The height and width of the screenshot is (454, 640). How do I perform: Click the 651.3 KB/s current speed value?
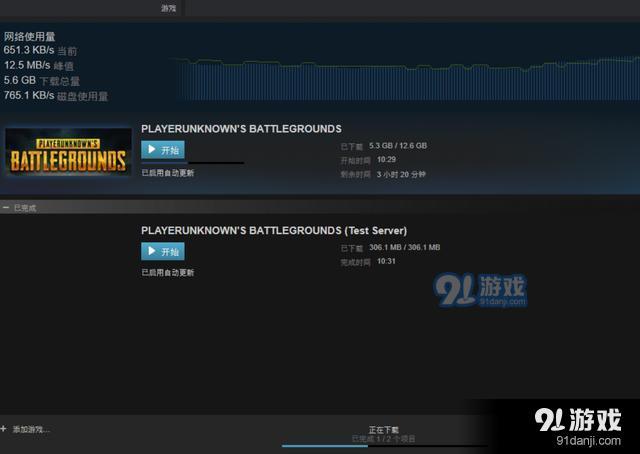pos(29,50)
